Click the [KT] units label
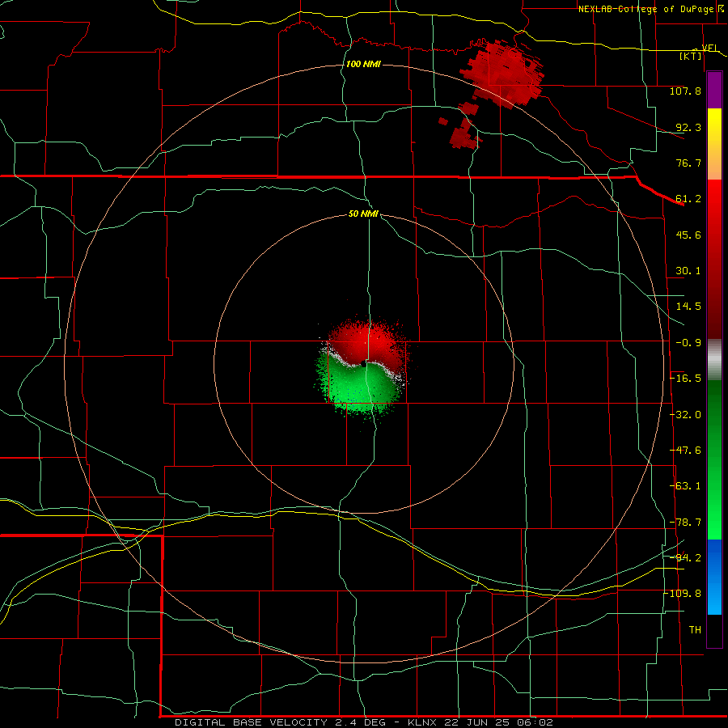 pyautogui.click(x=691, y=56)
